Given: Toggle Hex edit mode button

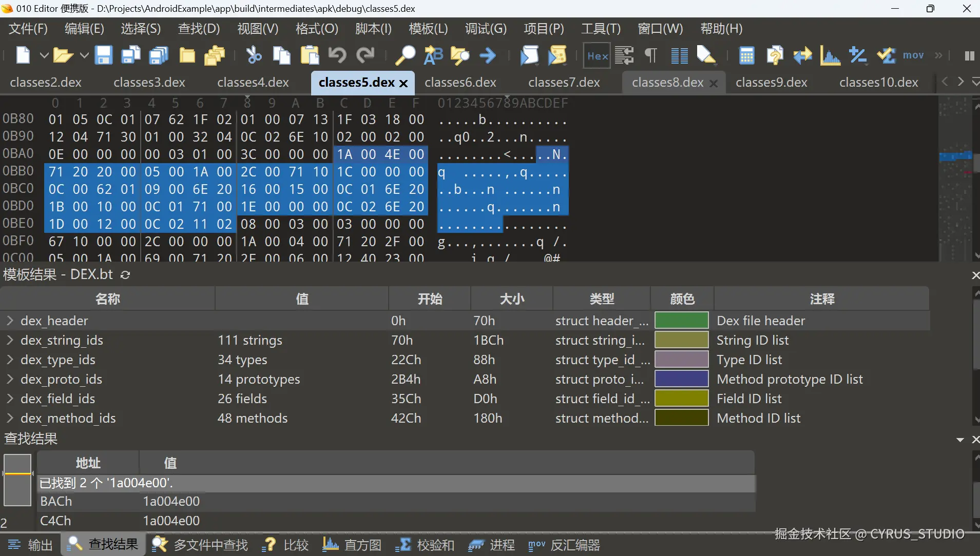Looking at the screenshot, I should 597,55.
